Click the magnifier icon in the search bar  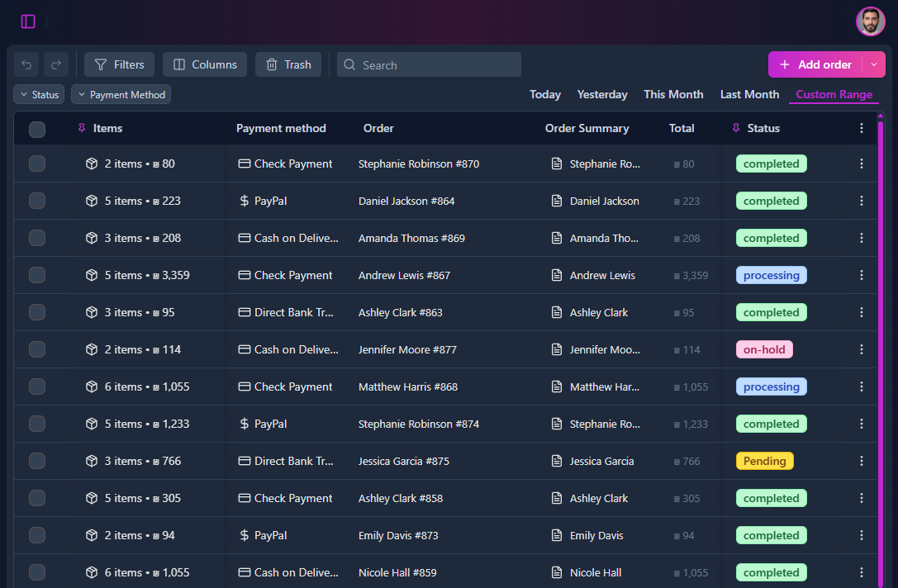[349, 64]
